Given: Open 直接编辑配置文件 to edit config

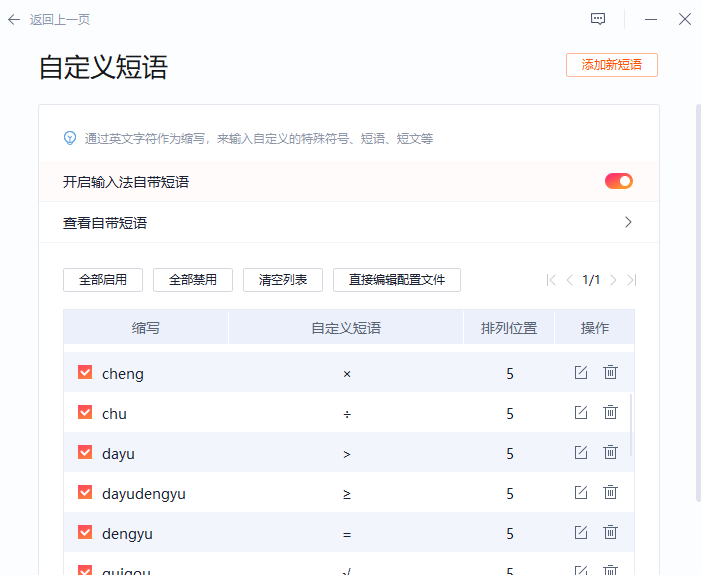Looking at the screenshot, I should coord(396,280).
